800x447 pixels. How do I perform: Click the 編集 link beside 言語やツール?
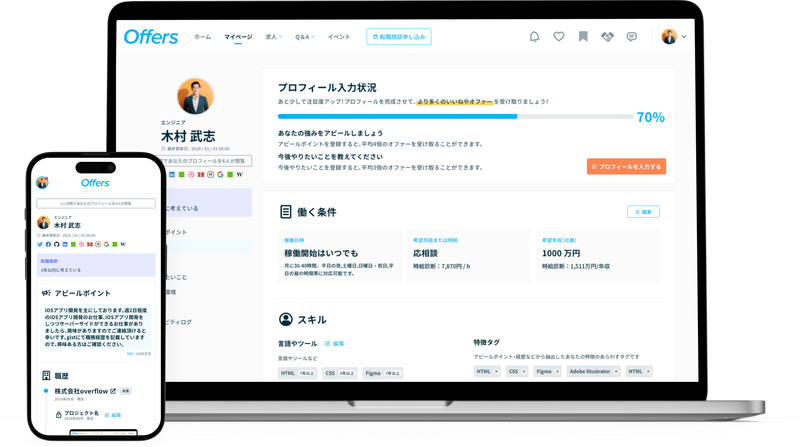click(x=335, y=344)
